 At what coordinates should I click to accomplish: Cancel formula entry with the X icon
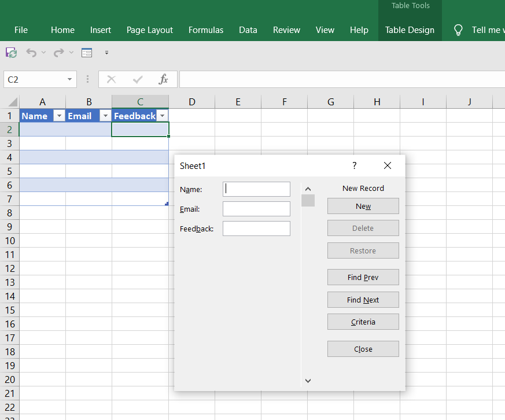coord(112,79)
